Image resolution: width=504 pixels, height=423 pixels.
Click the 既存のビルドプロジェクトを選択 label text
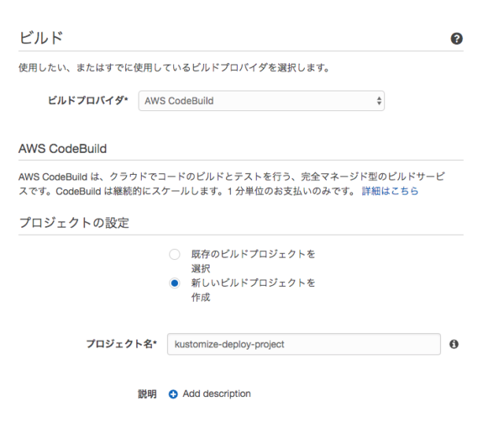(253, 261)
